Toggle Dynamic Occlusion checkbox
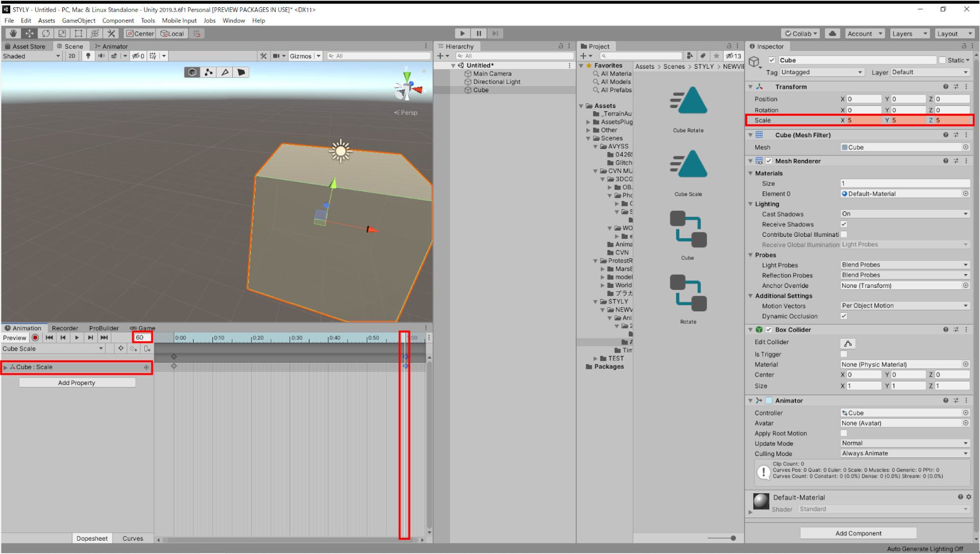980x554 pixels. click(x=844, y=316)
